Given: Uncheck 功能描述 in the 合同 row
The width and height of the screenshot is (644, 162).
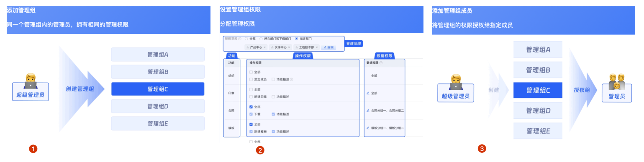Looking at the screenshot, I should click(273, 114).
